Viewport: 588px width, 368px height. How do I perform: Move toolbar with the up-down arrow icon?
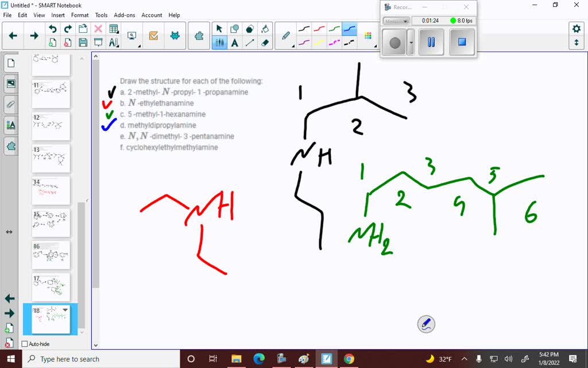[577, 43]
